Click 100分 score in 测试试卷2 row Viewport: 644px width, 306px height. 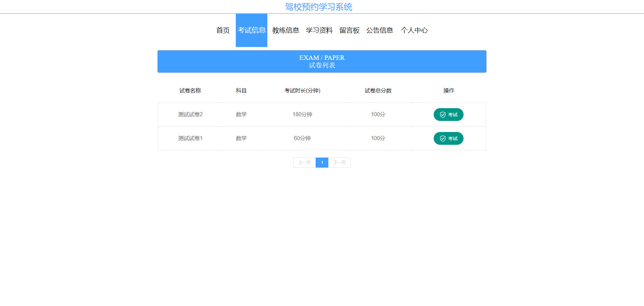tap(378, 115)
